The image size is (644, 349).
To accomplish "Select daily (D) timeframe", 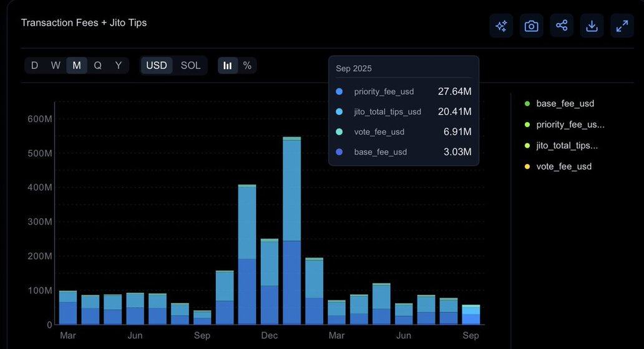I will 34,65.
